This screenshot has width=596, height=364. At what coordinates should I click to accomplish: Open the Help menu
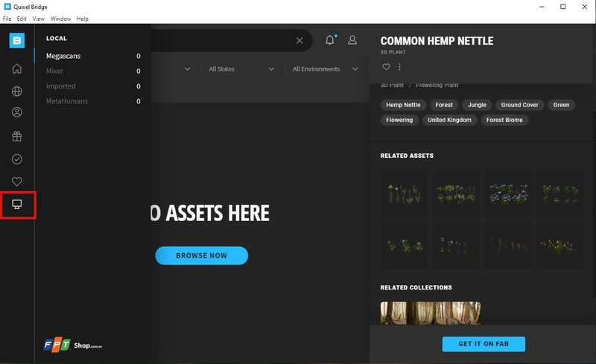click(83, 19)
